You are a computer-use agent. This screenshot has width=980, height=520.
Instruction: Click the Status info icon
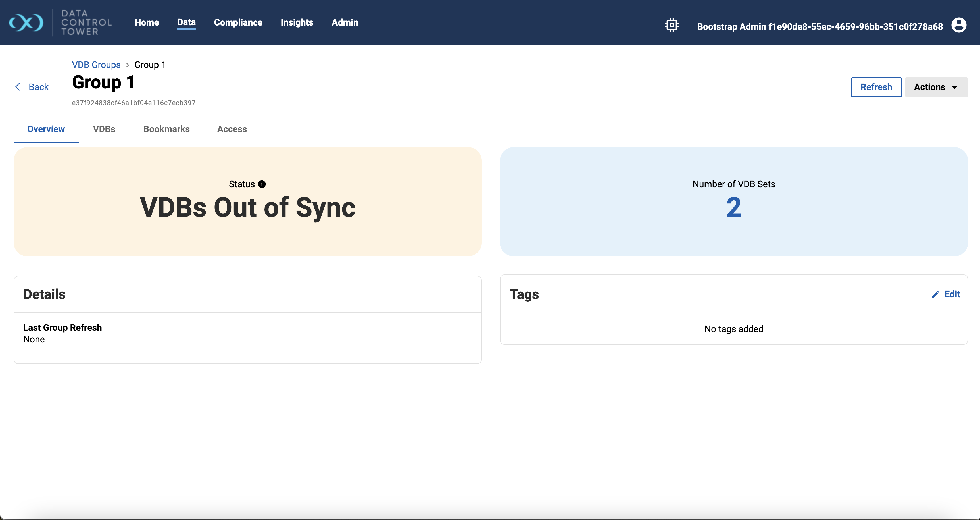tap(262, 184)
